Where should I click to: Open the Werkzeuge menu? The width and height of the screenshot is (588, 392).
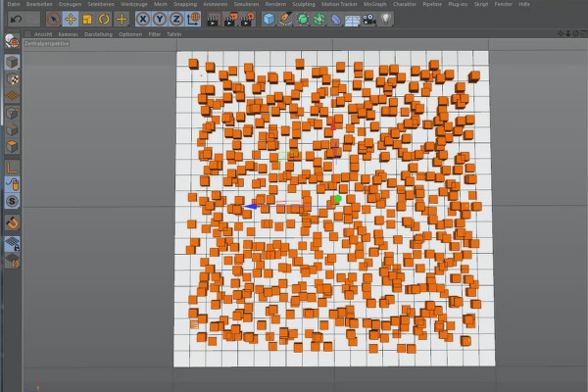tap(134, 4)
